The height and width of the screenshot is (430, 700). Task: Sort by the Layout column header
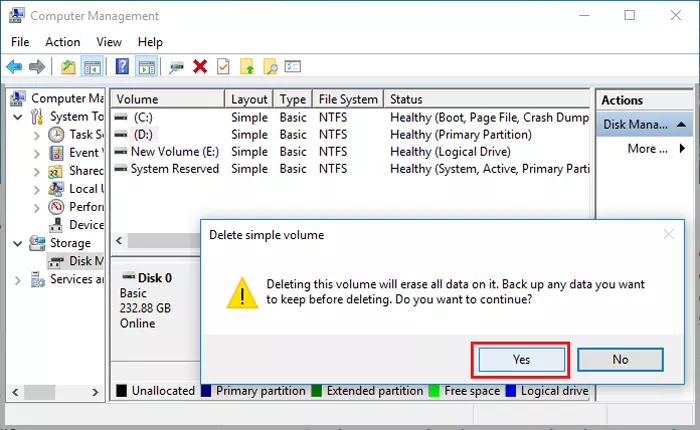[x=249, y=99]
